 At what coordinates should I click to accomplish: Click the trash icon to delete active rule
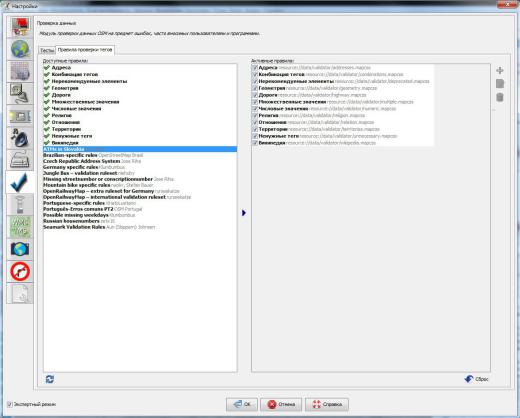500,97
